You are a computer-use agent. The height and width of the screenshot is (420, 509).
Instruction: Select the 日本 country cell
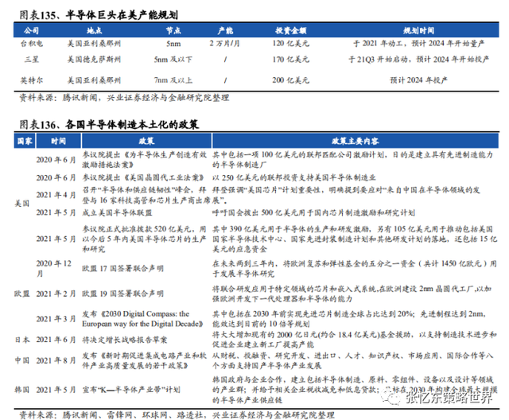coord(22,340)
